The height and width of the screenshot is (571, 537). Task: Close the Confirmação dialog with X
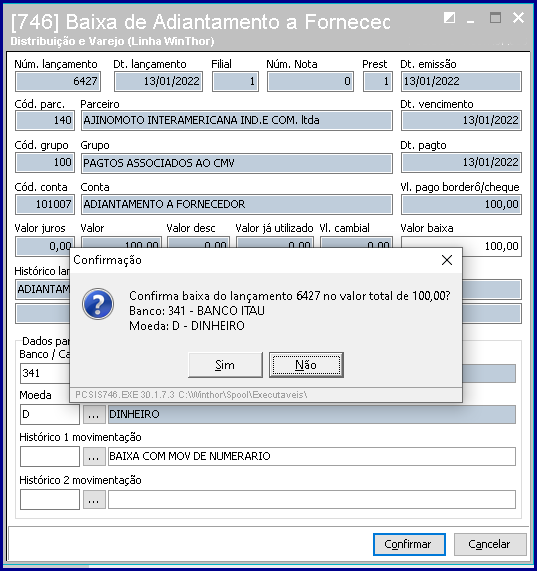(447, 260)
